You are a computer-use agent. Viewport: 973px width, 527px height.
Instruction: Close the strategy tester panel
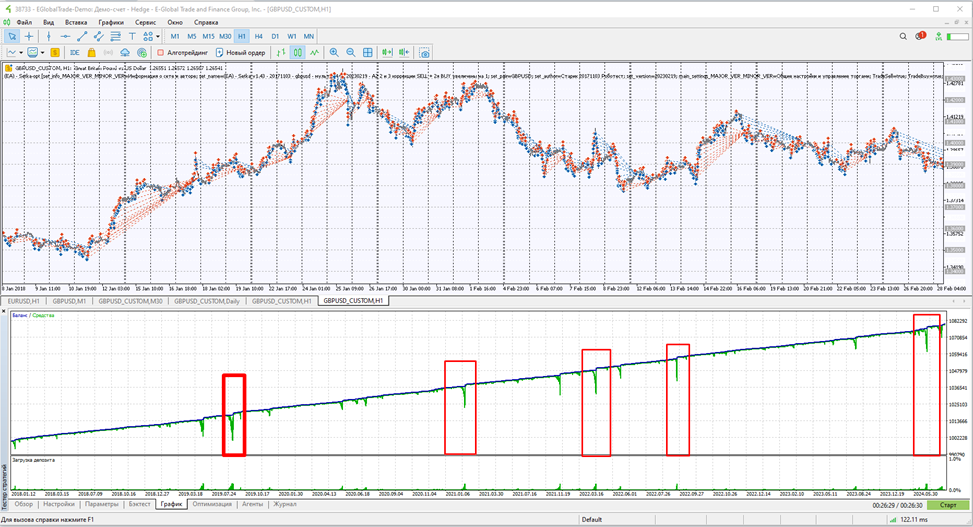tap(4, 311)
